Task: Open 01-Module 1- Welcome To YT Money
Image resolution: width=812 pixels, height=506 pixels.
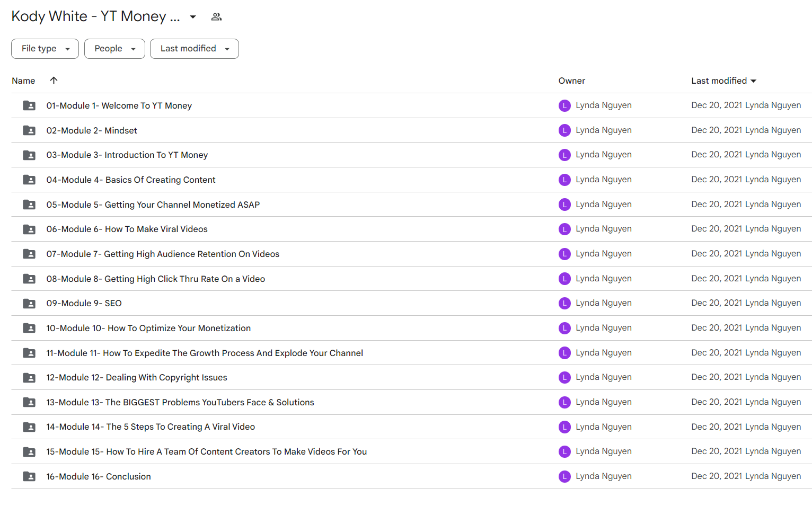Action: (119, 105)
